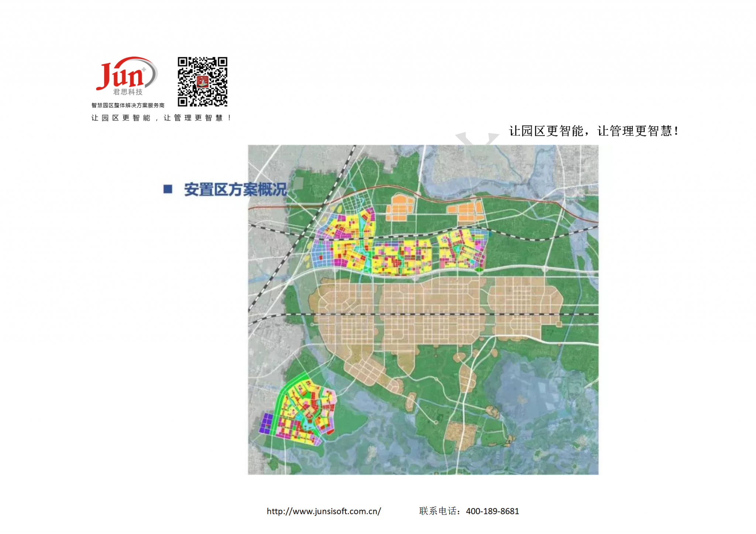Click slogan text under the logo
This screenshot has width=756, height=534.
[161, 118]
